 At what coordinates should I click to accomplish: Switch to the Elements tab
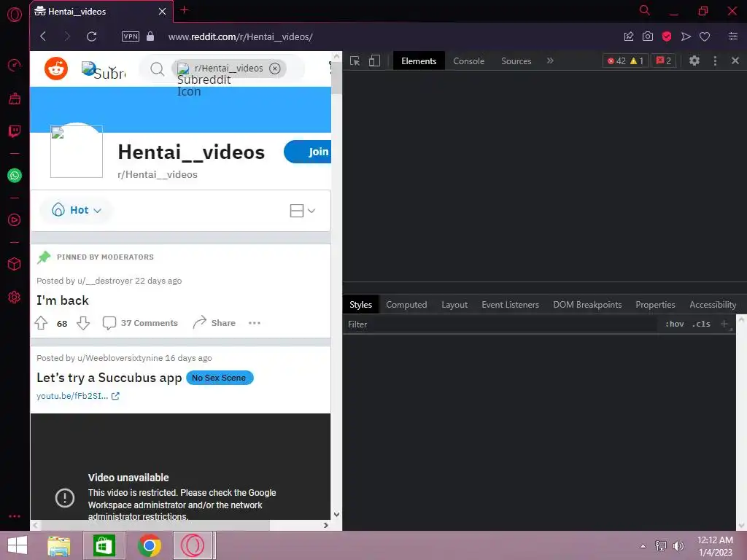tap(419, 61)
